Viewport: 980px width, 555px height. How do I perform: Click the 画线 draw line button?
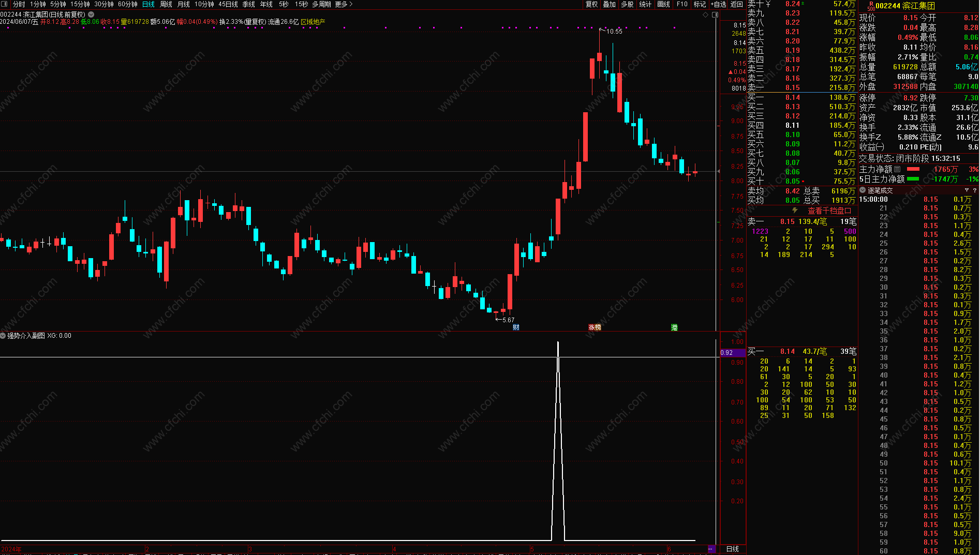[x=664, y=4]
